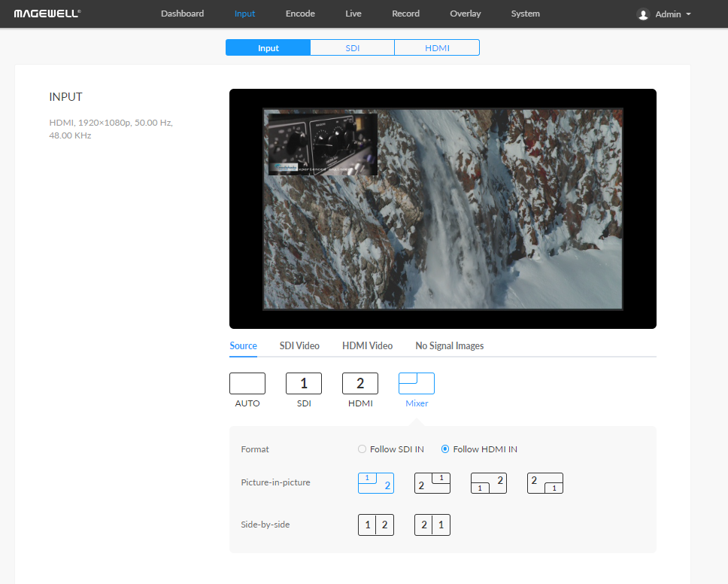This screenshot has height=584, width=728.
Task: Switch to the Input sub-tab button
Action: pyautogui.click(x=268, y=47)
